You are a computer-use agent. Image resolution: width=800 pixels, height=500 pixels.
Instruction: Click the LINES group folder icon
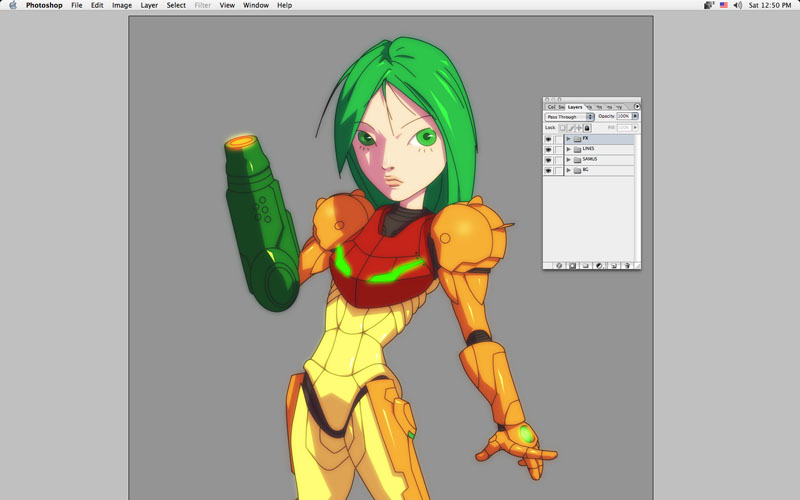click(x=577, y=149)
